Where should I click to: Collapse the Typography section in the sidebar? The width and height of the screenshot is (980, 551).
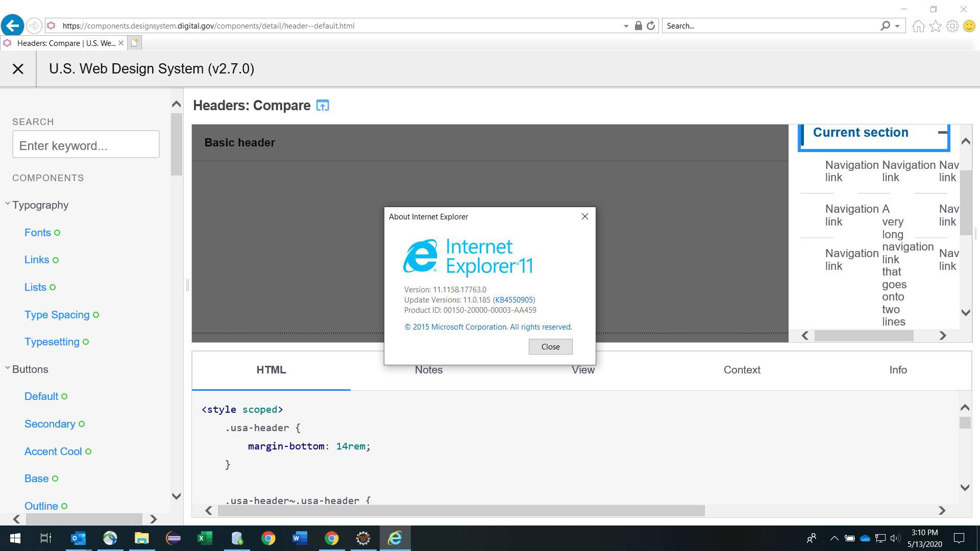(7, 203)
